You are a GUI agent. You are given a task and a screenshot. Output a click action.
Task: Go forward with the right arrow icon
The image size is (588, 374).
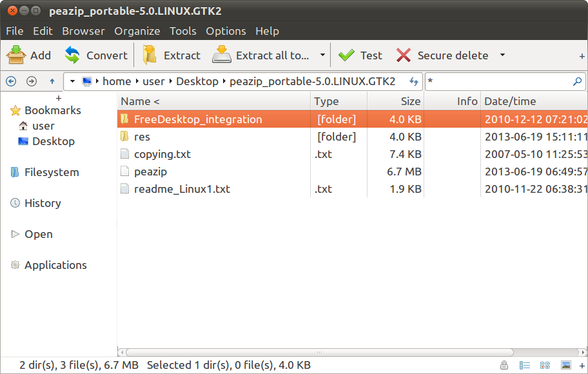click(32, 81)
